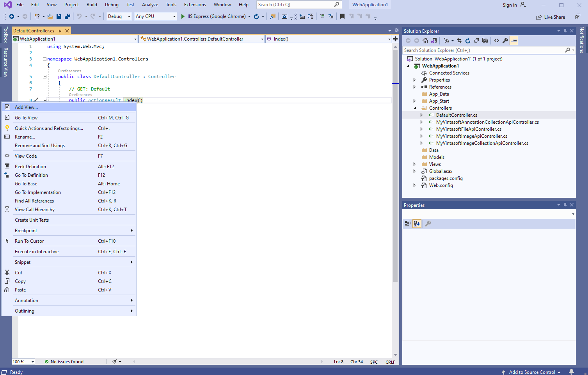The height and width of the screenshot is (375, 588).
Task: Toggle the Preview Selected Items button
Action: tap(514, 41)
